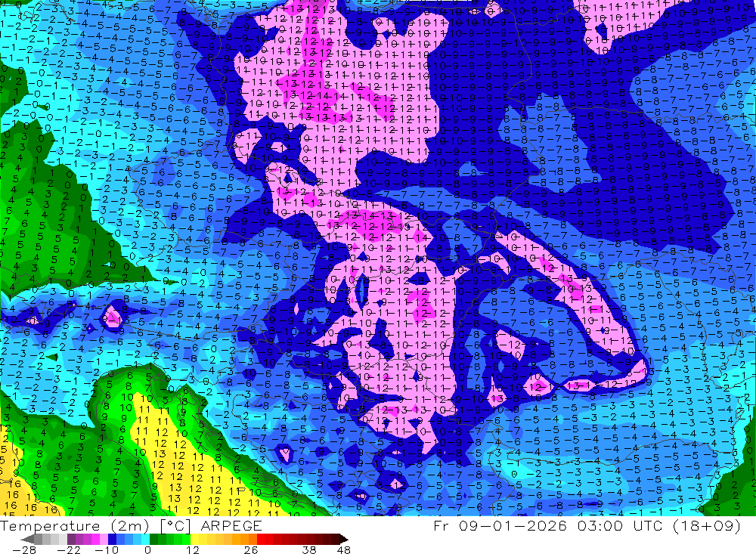Click the "-28" legend scale value
756x554 pixels.
23,549
